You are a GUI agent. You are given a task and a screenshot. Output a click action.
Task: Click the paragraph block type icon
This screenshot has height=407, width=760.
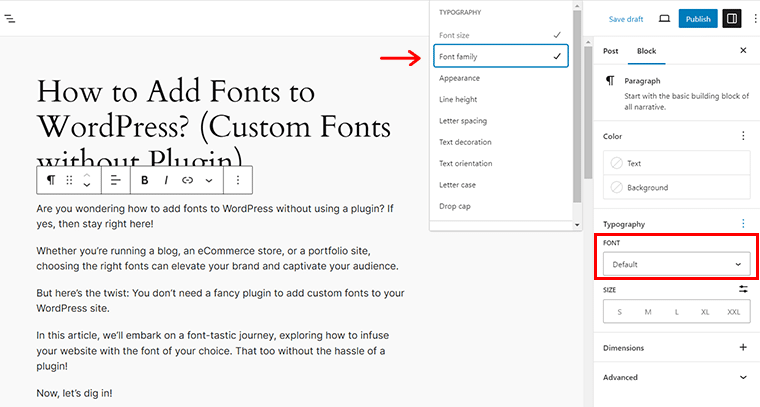[51, 180]
